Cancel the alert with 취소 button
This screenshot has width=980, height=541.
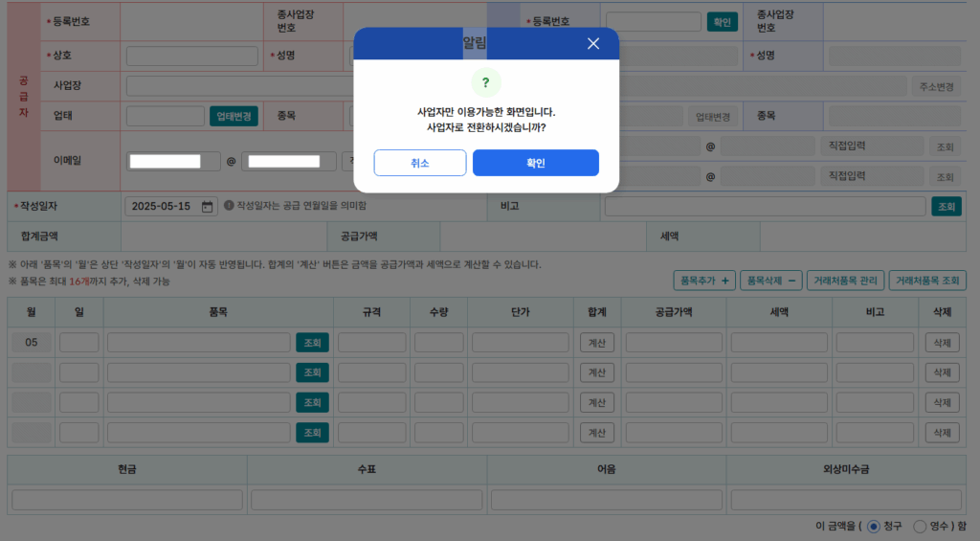(420, 163)
